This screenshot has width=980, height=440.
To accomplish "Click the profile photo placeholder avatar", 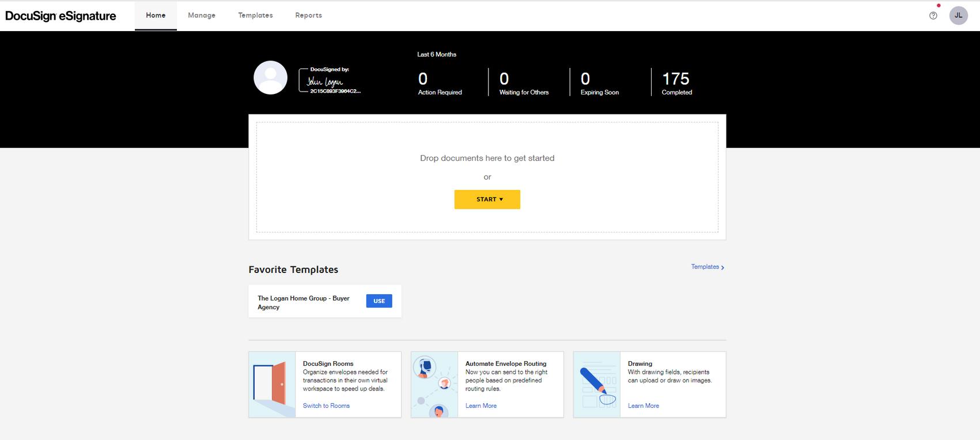I will pos(270,77).
